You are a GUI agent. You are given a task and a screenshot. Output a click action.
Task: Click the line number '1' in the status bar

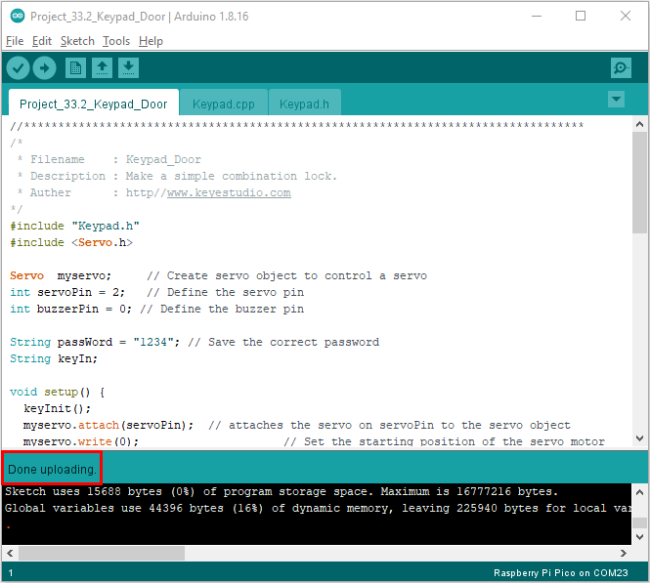point(11,573)
